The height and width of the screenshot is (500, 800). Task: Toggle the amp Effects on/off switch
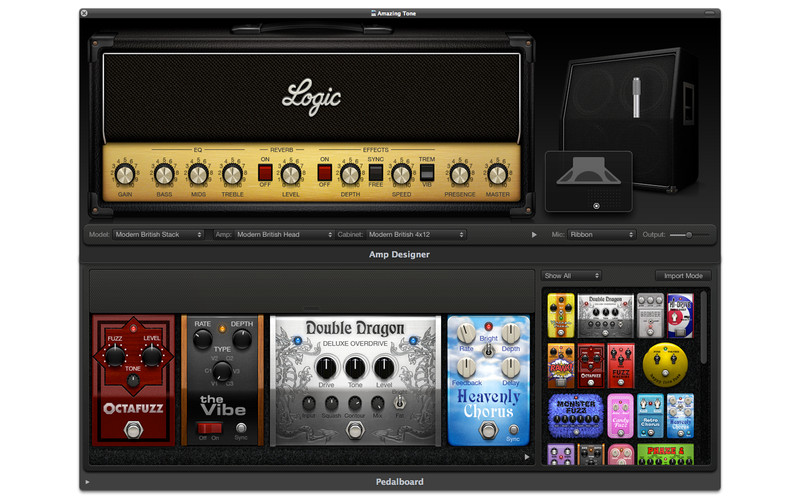point(324,173)
